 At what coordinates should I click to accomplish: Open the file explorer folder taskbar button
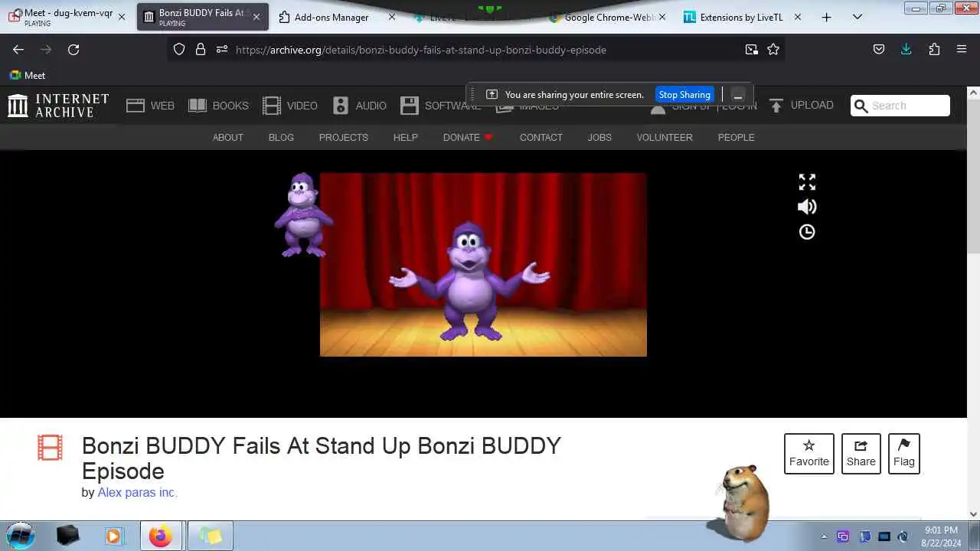pos(210,536)
